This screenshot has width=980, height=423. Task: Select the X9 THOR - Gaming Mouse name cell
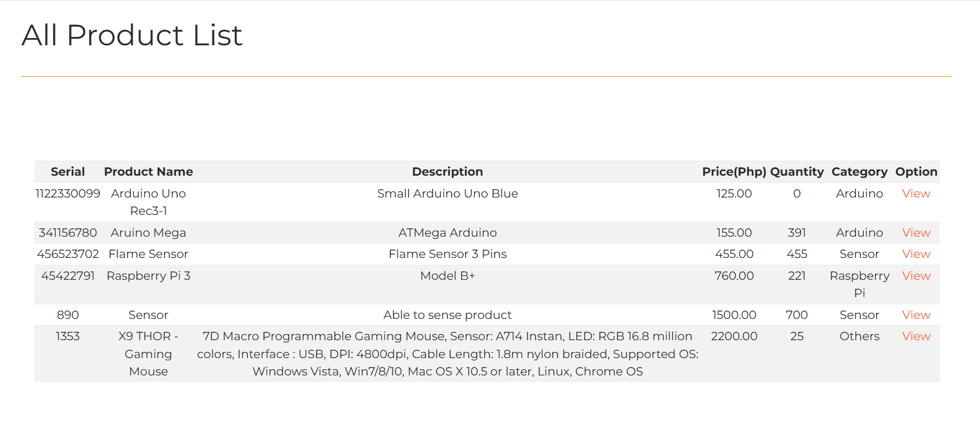coord(148,354)
